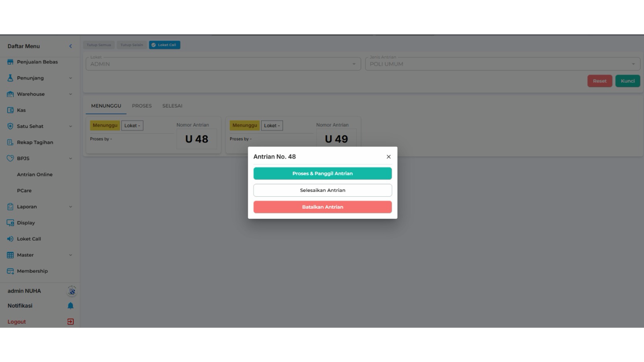Click the Display monitor icon
The width and height of the screenshot is (644, 362).
10,223
